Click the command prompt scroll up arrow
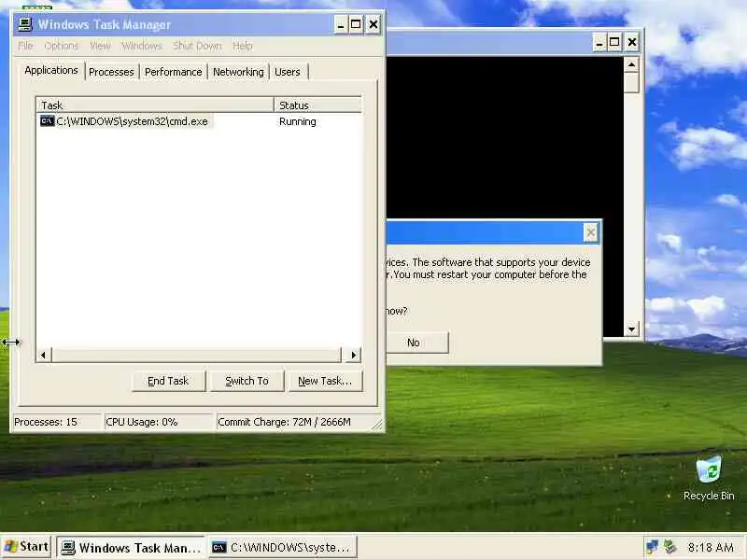 coord(632,64)
